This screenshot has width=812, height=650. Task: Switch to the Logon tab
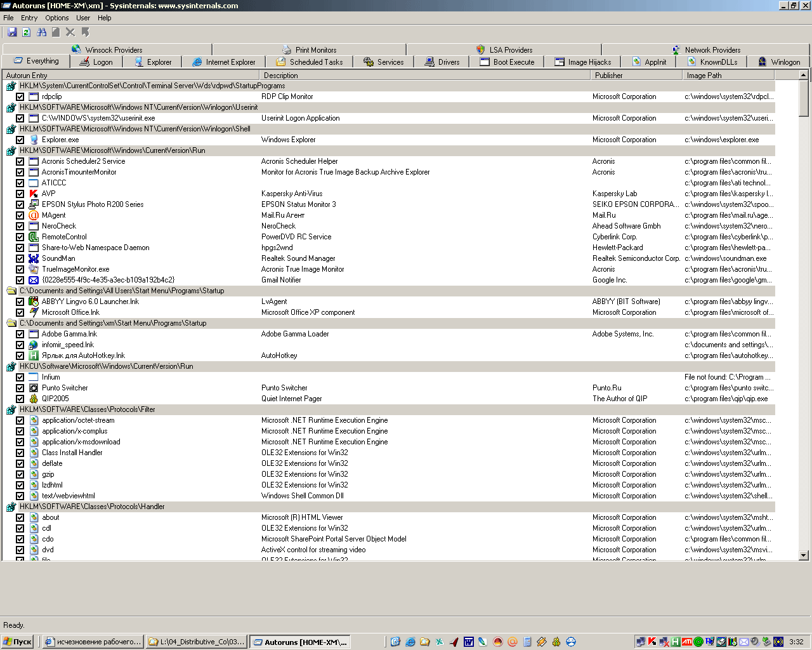pos(96,62)
